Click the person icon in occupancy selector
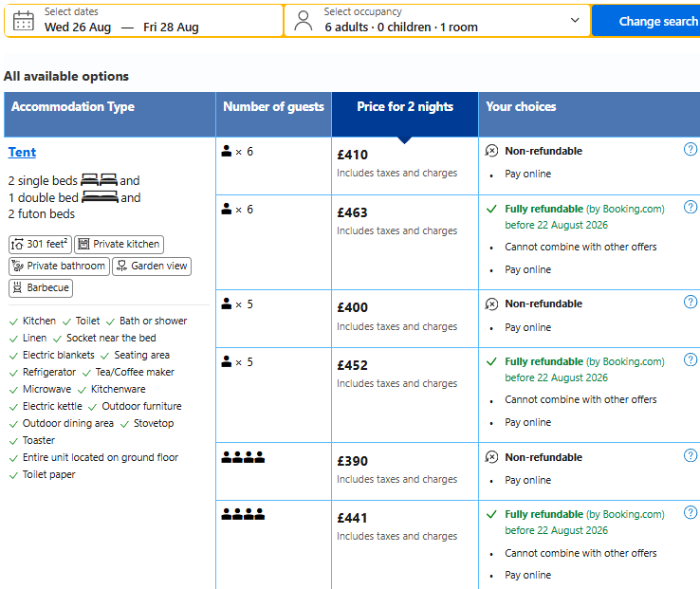700x589 pixels. pyautogui.click(x=304, y=21)
